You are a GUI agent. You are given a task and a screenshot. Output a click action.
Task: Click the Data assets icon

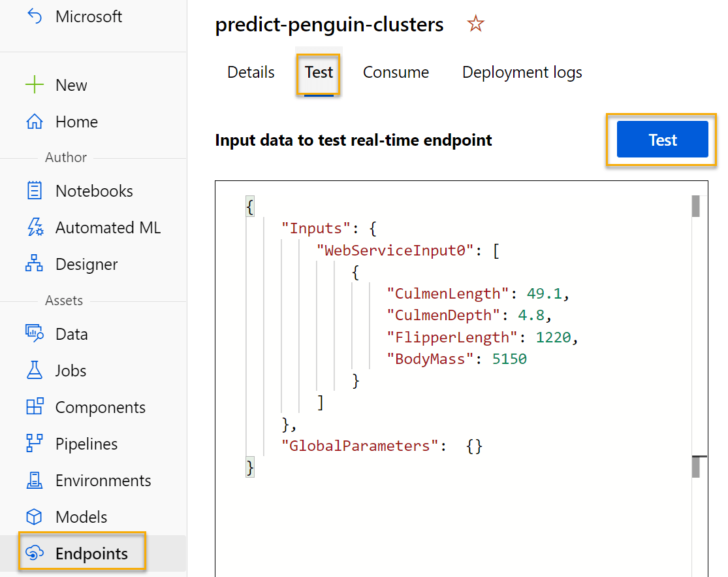[34, 334]
